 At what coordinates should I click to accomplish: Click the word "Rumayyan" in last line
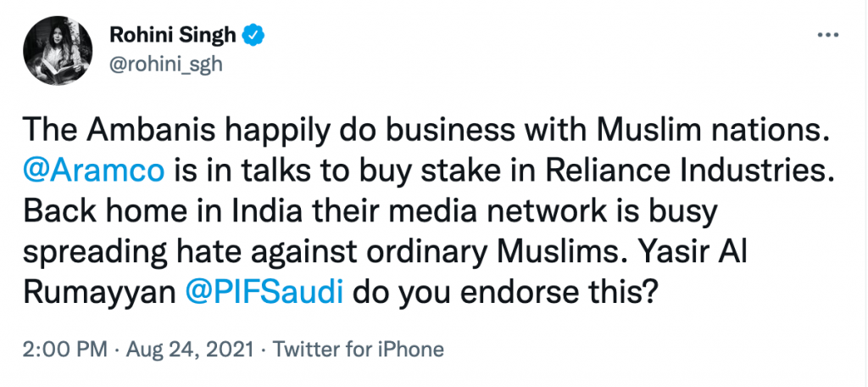98,292
